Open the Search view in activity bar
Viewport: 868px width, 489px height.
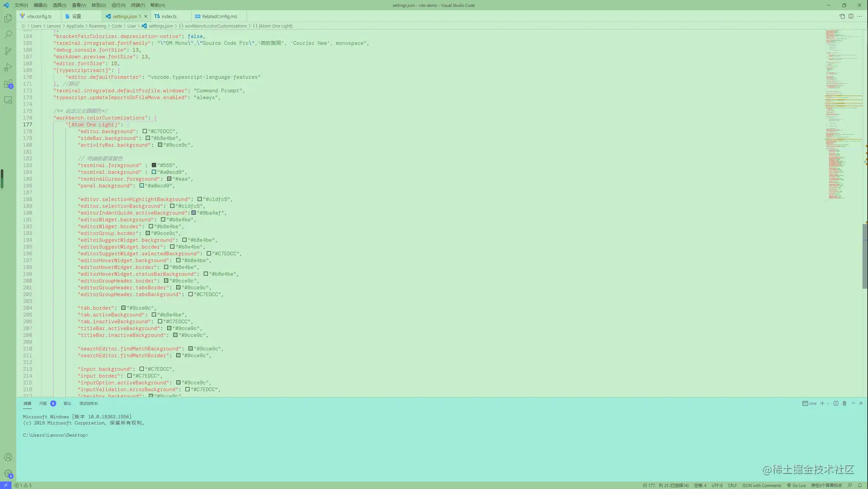(x=8, y=34)
